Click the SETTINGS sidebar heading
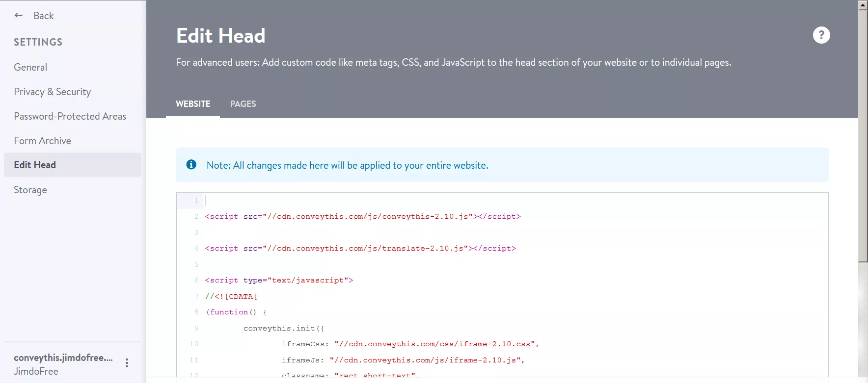 pos(38,42)
